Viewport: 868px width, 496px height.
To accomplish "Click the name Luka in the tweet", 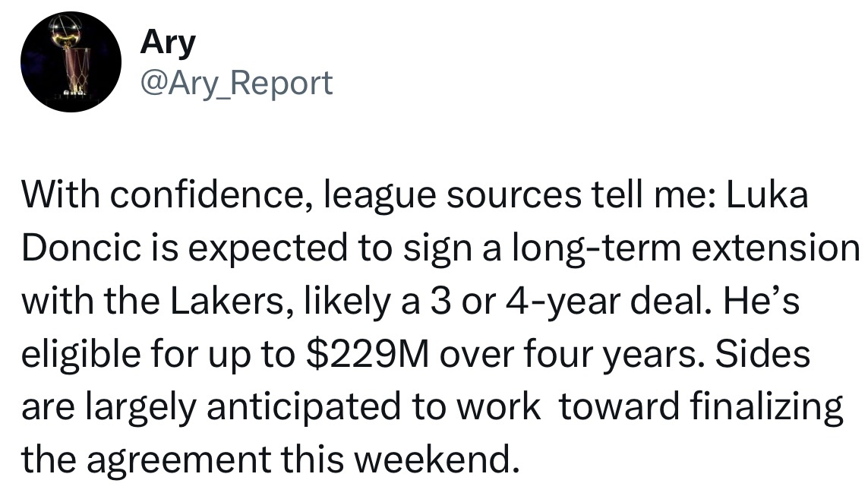I will pos(767,195).
